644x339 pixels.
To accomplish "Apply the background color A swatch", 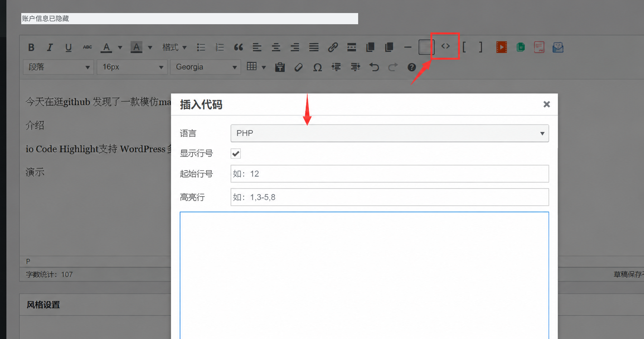I will [136, 47].
